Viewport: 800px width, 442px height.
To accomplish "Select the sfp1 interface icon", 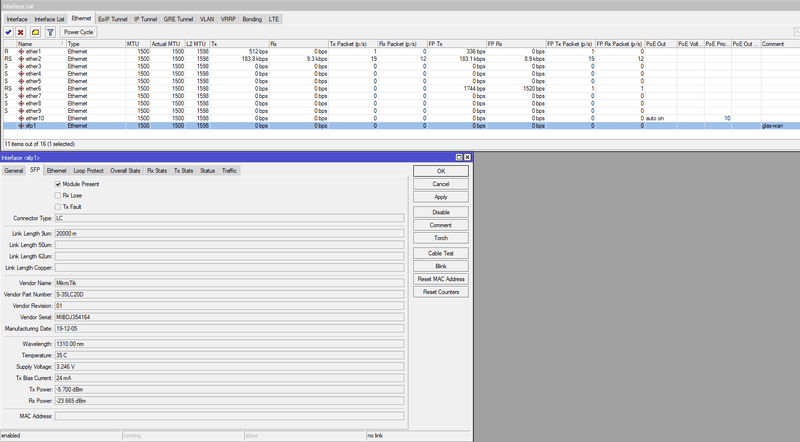I will pyautogui.click(x=21, y=126).
